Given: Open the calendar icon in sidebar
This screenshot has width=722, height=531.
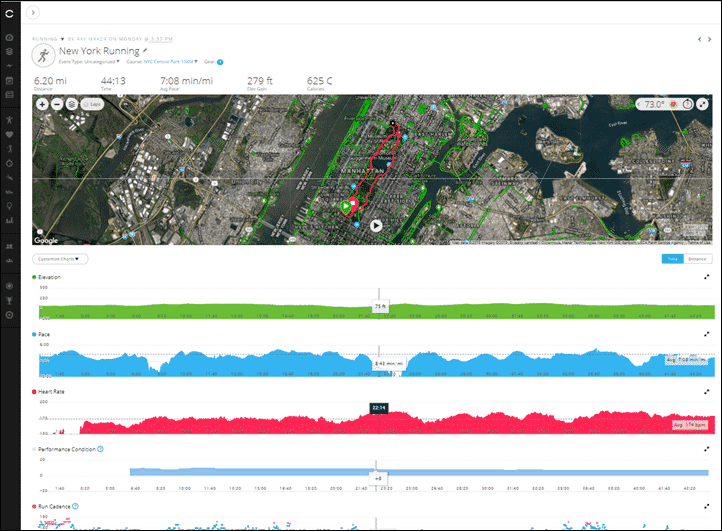Looking at the screenshot, I should click(10, 81).
